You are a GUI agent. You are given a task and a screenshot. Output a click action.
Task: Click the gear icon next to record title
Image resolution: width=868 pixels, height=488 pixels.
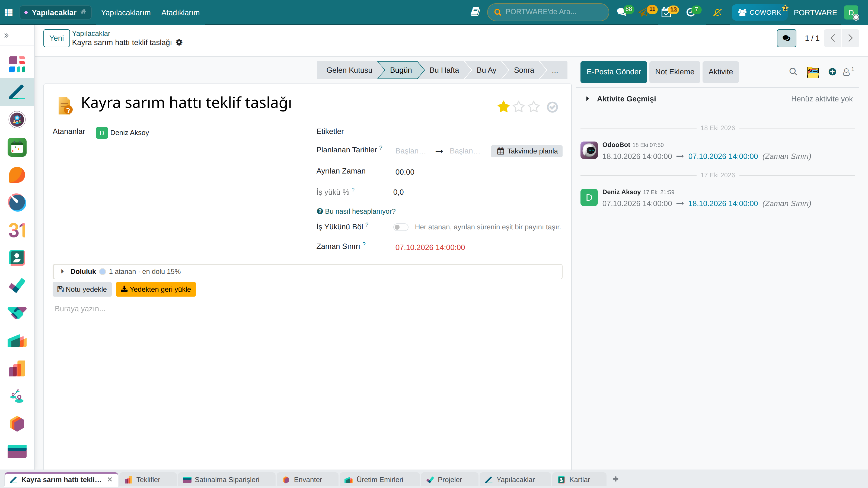(179, 43)
